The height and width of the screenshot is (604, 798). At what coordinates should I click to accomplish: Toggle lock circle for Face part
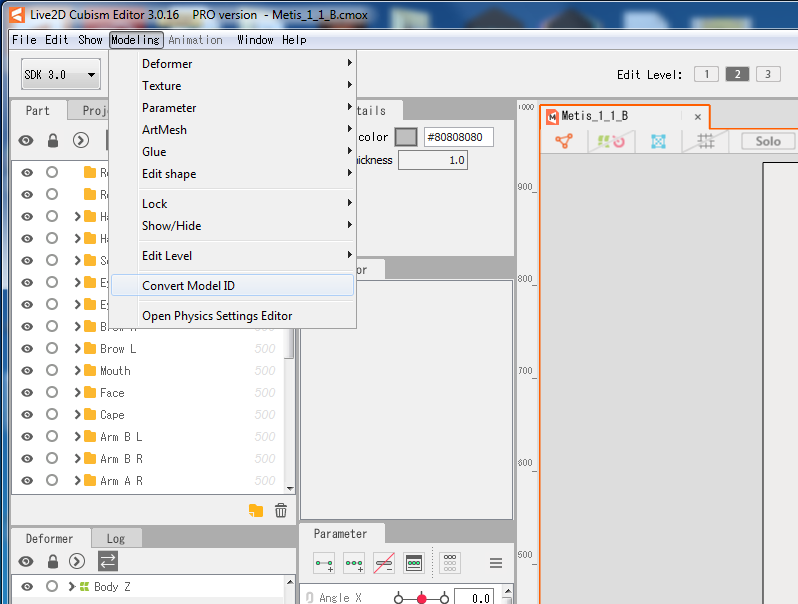[52, 392]
